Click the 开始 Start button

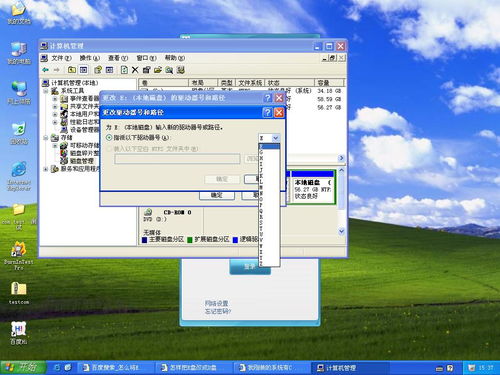[23, 367]
